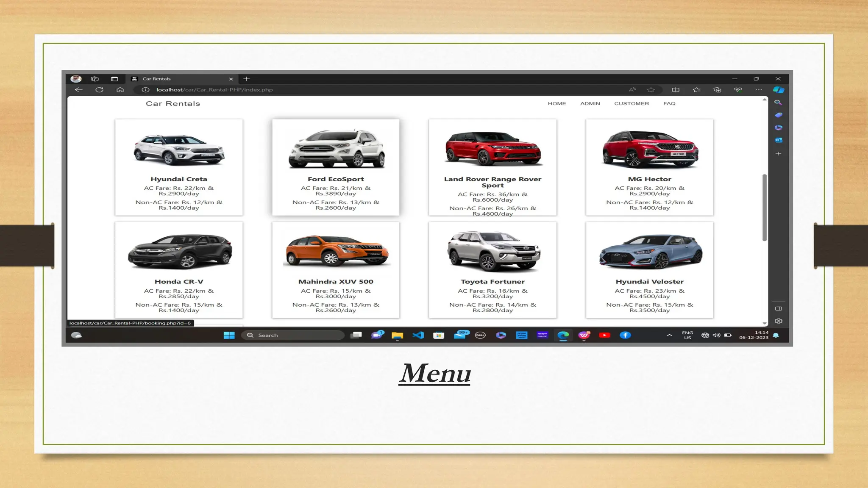Show hidden tray icons chevron
The image size is (868, 488).
(669, 335)
